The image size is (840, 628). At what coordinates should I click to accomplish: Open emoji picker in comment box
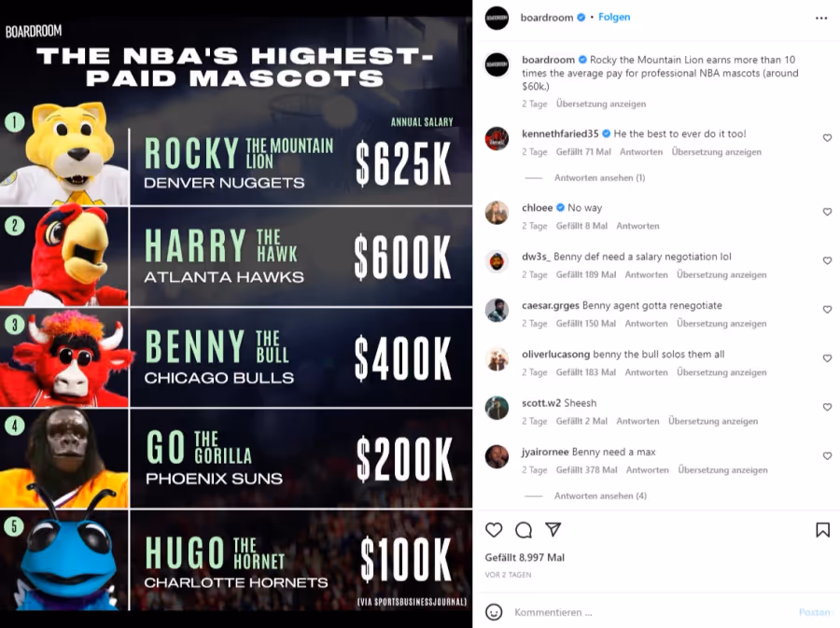494,612
